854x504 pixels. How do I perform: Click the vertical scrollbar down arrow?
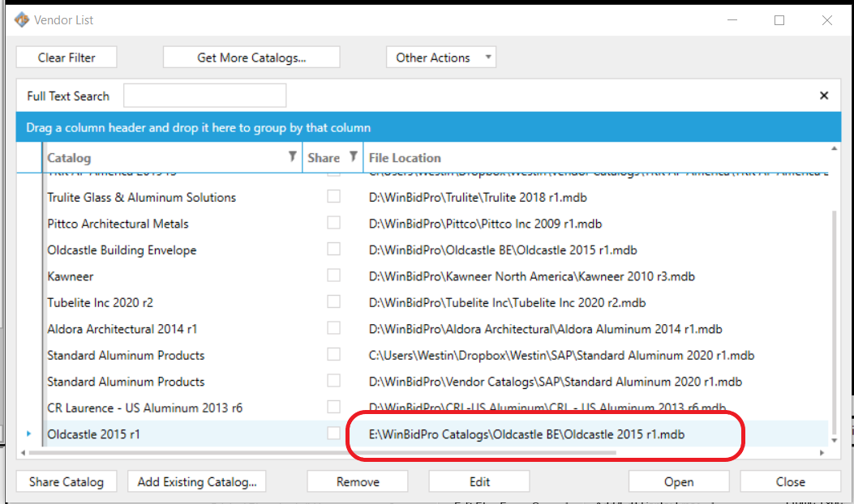click(834, 440)
